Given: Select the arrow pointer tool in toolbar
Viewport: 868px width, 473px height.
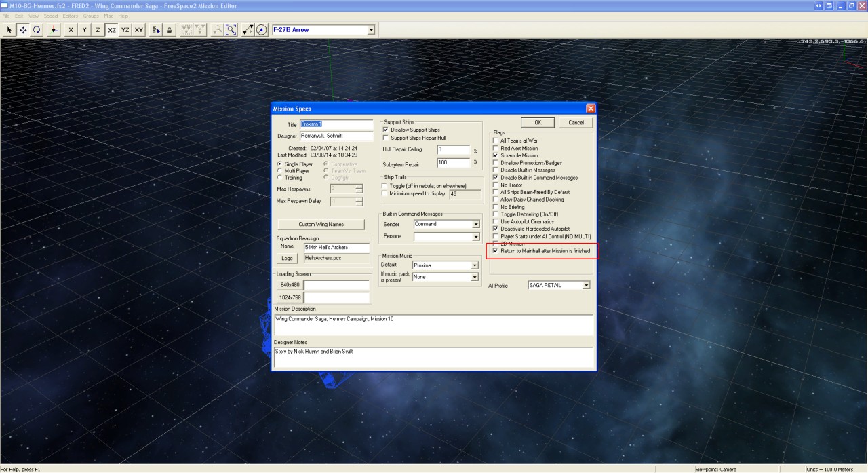Looking at the screenshot, I should (x=9, y=30).
